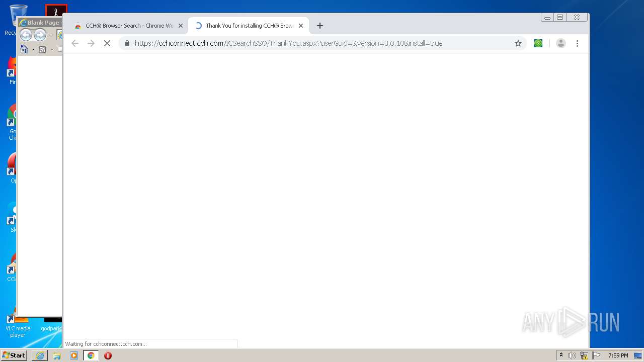Screen dimensions: 644x362
Task: Click Forward in the Internet Explorer window
Action: [40, 35]
